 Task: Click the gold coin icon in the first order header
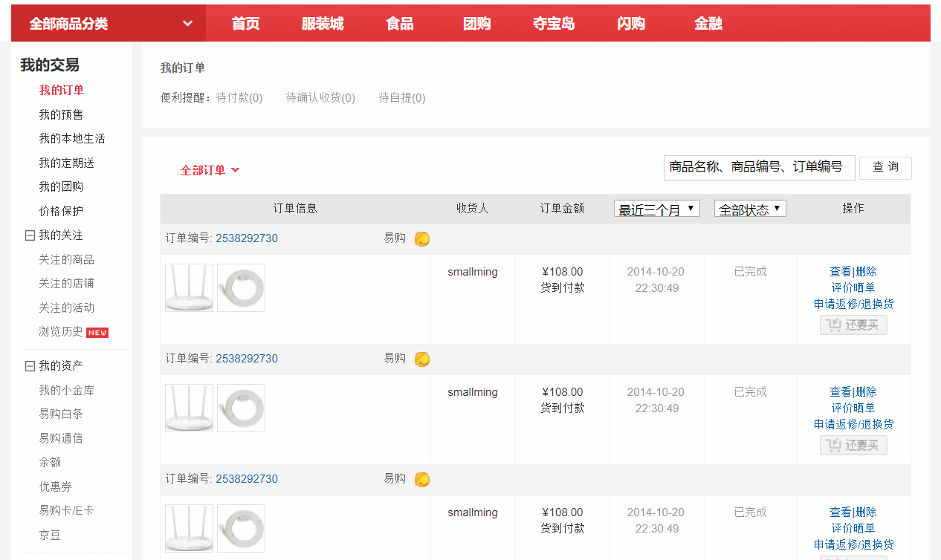(422, 239)
